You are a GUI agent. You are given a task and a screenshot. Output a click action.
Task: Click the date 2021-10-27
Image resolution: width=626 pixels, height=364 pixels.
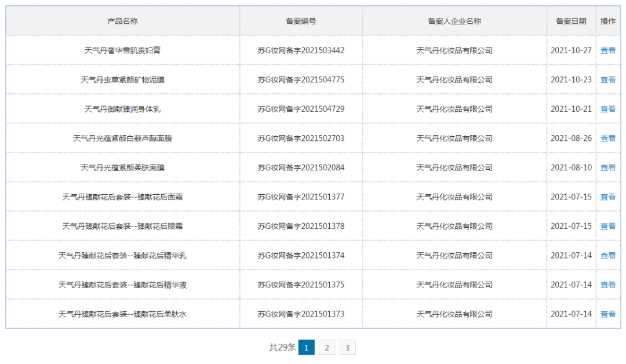[571, 50]
